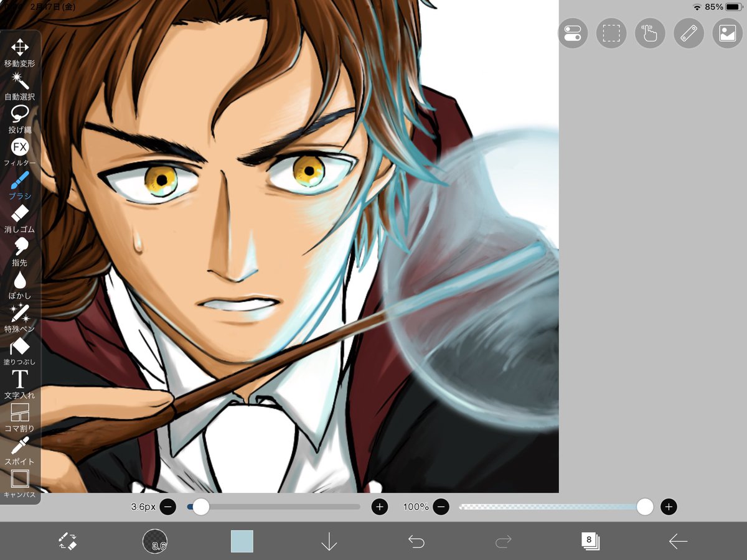Image resolution: width=747 pixels, height=560 pixels.
Task: Decrease brush thickness with minus button
Action: [x=168, y=506]
